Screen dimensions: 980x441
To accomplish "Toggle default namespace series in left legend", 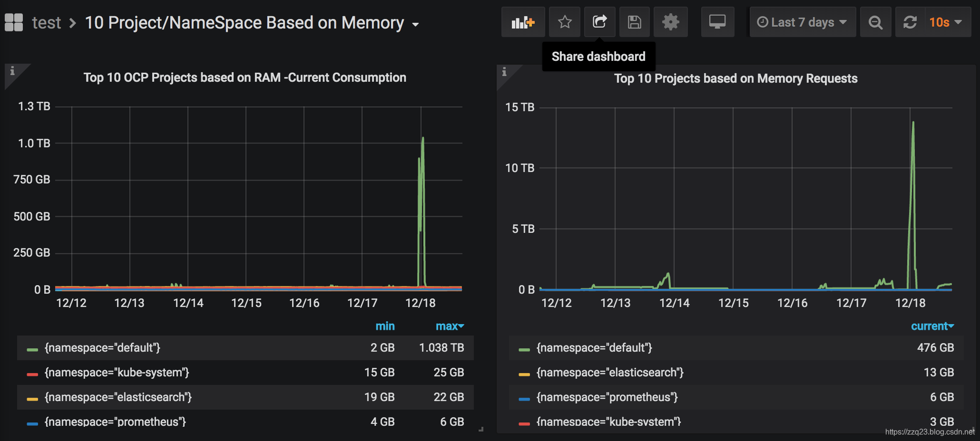I will 102,348.
